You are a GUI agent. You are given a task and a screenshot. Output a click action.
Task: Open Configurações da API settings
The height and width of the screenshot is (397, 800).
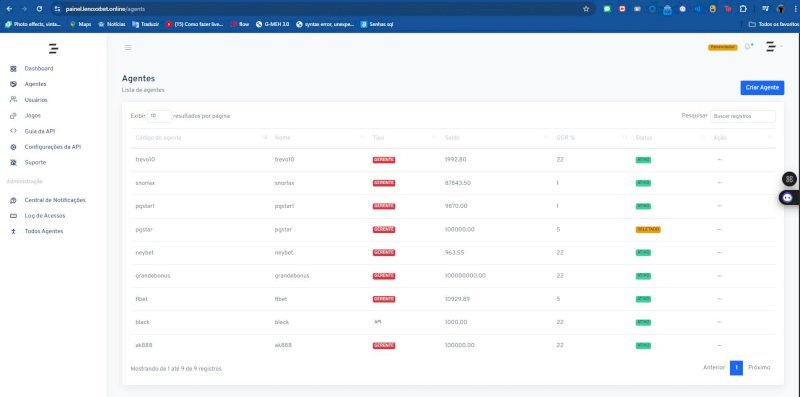point(53,147)
